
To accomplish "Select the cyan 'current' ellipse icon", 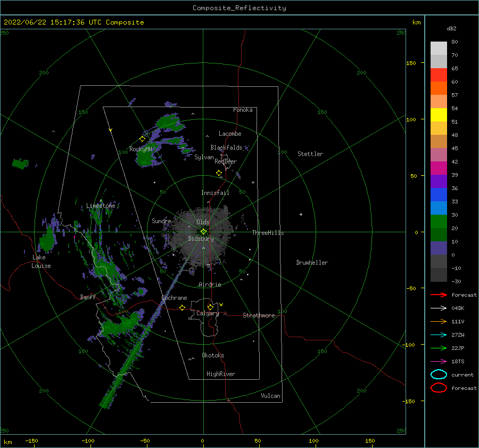I will tap(439, 374).
